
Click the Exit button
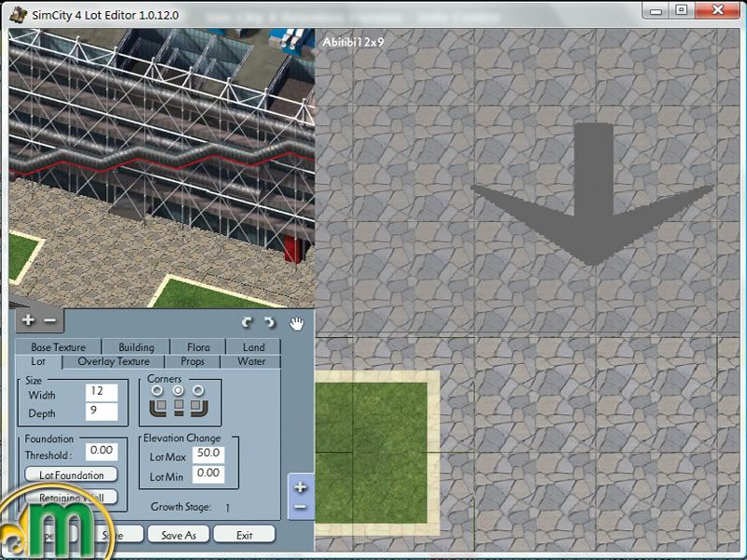245,535
